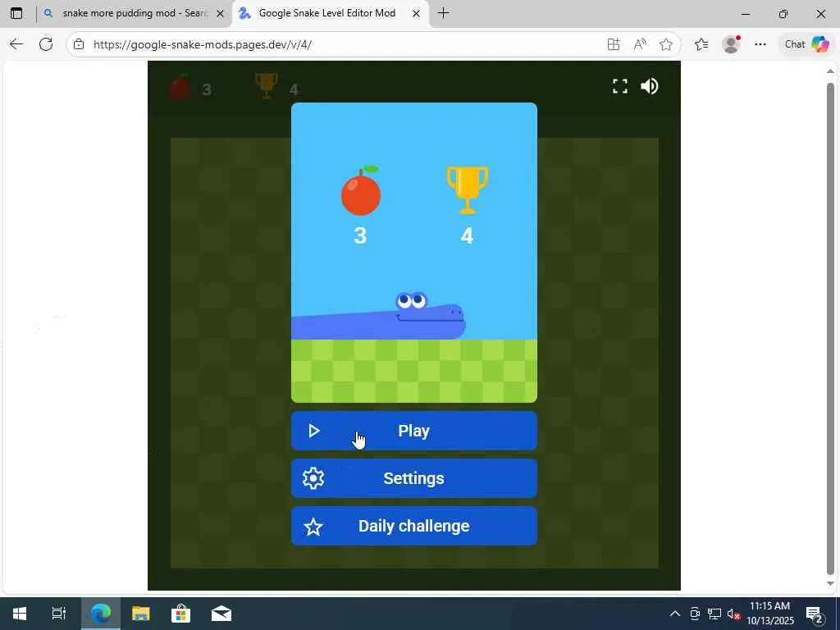Add this page to favorites star
The width and height of the screenshot is (840, 630).
[666, 44]
